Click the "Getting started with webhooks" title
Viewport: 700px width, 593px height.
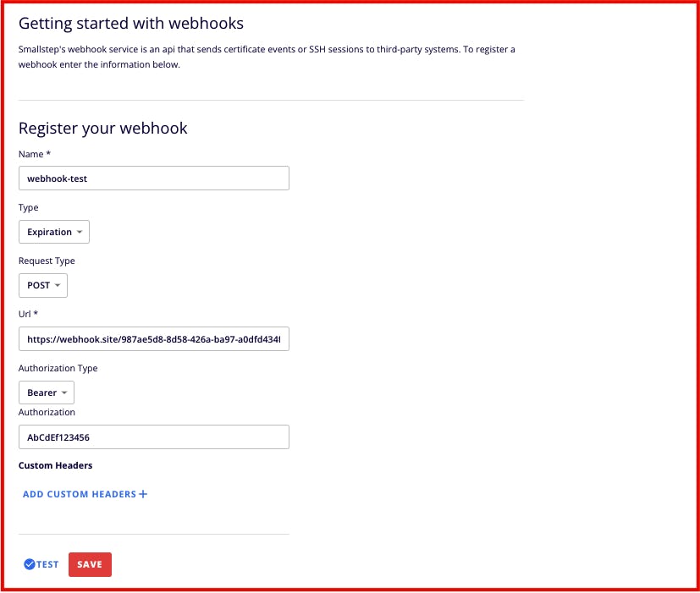131,24
